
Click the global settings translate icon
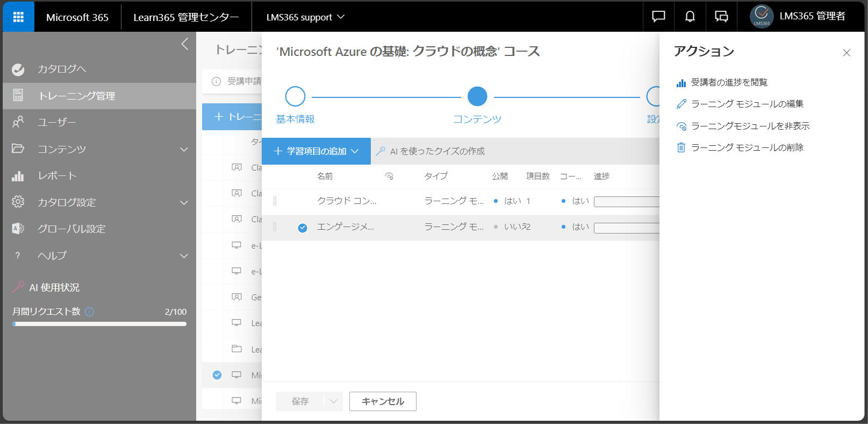[18, 229]
